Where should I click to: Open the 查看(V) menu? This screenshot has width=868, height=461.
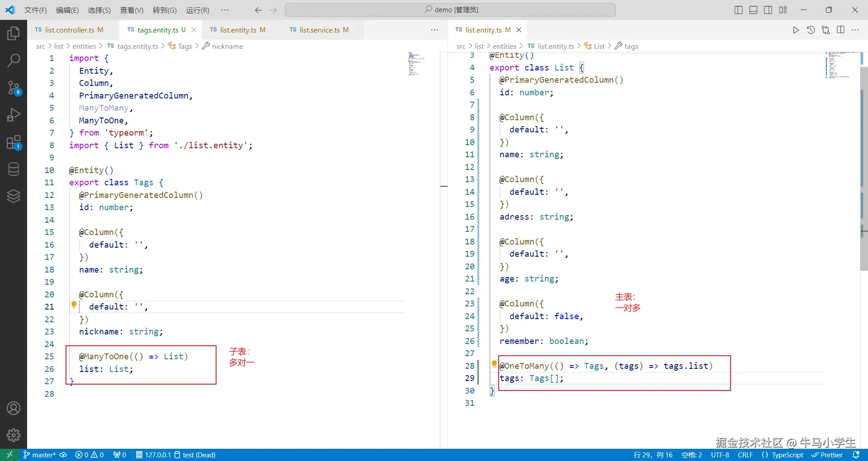[132, 10]
